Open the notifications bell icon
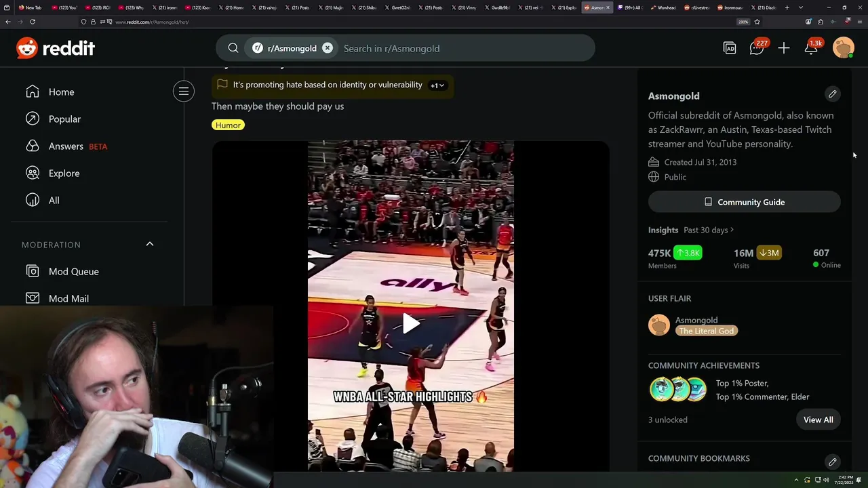The width and height of the screenshot is (868, 488). click(x=811, y=48)
